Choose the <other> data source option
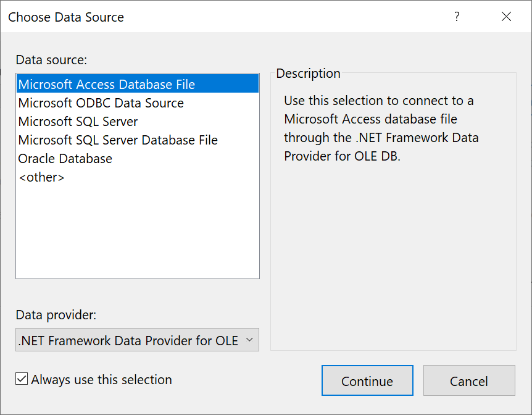This screenshot has width=532, height=415. point(138,177)
